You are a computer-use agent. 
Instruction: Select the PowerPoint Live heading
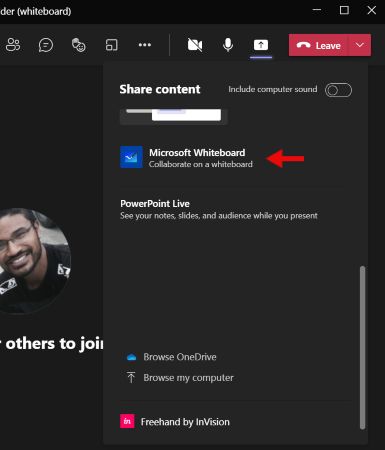155,203
